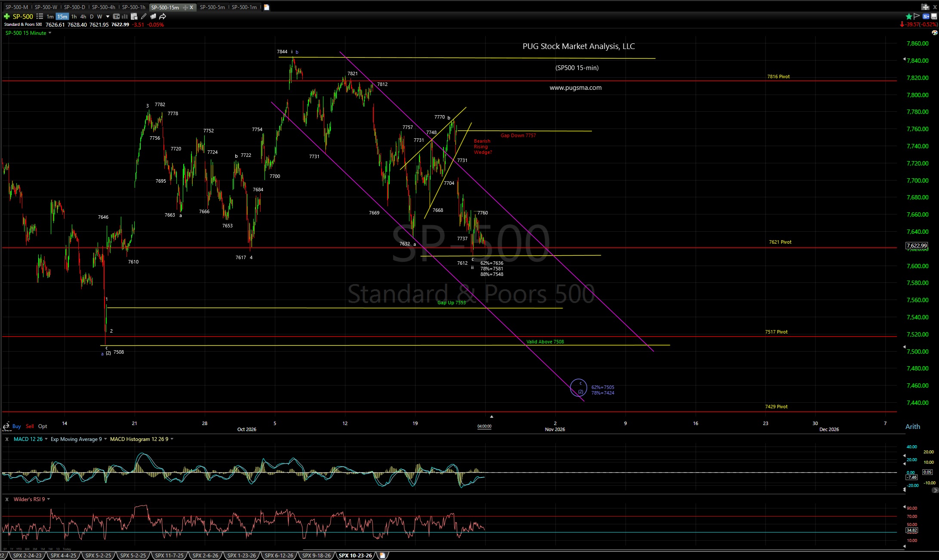
Task: Click new layout icon after SPX 10-23-26 tab
Action: [382, 555]
